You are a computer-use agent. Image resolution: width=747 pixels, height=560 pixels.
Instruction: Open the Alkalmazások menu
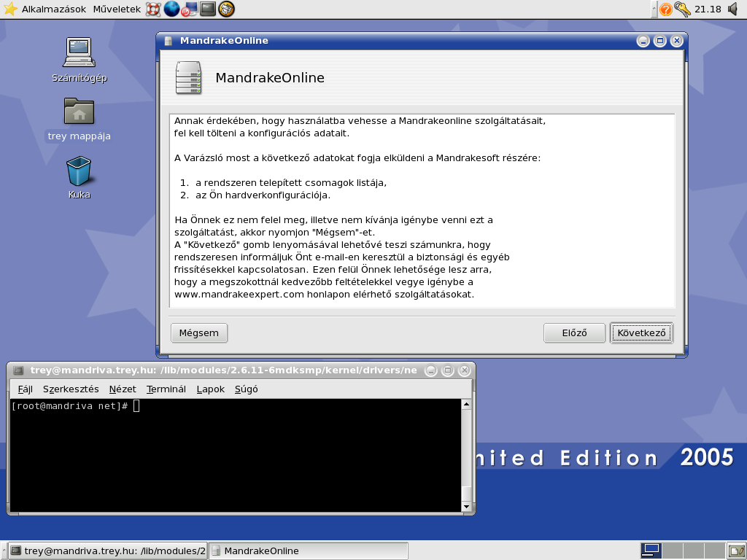(54, 9)
